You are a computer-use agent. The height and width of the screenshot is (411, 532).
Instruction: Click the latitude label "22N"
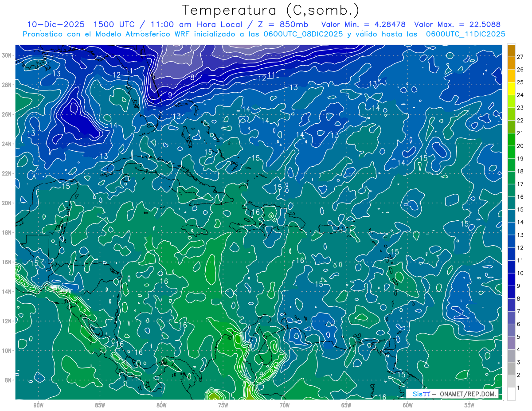coord(7,173)
